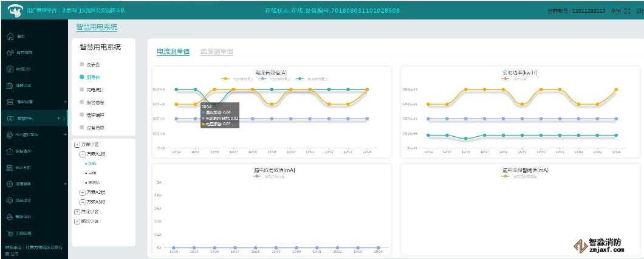Image resolution: width=644 pixels, height=259 pixels.
Task: Open the 智慧用电 sidebar icon
Action: (x=10, y=118)
